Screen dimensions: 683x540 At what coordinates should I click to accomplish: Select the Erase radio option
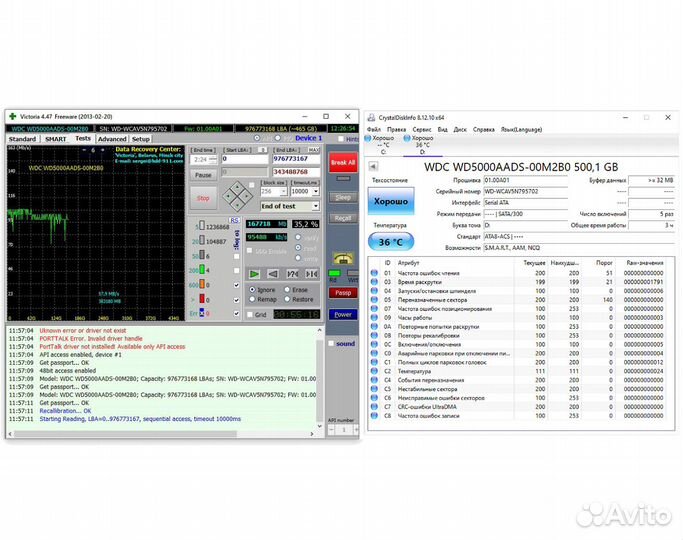(x=286, y=289)
